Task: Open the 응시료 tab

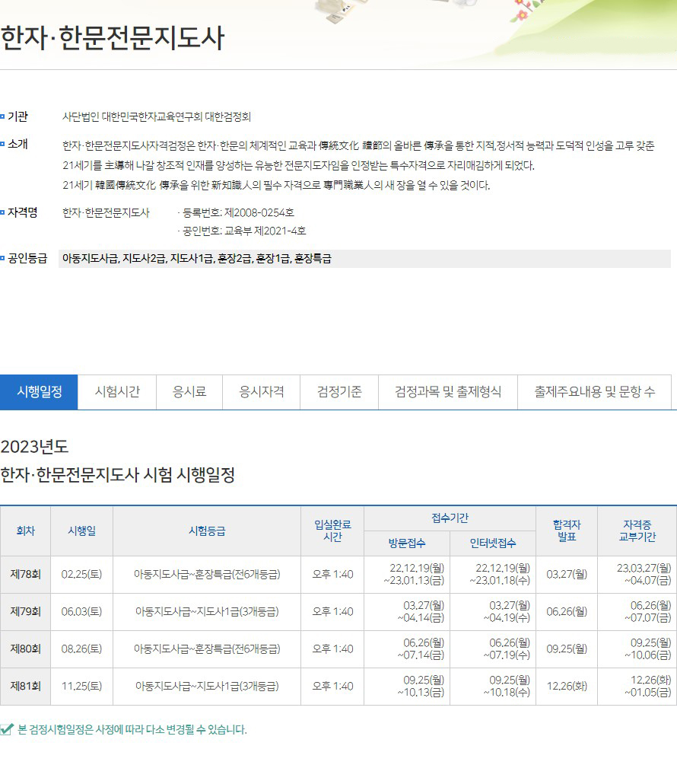Action: [x=189, y=392]
